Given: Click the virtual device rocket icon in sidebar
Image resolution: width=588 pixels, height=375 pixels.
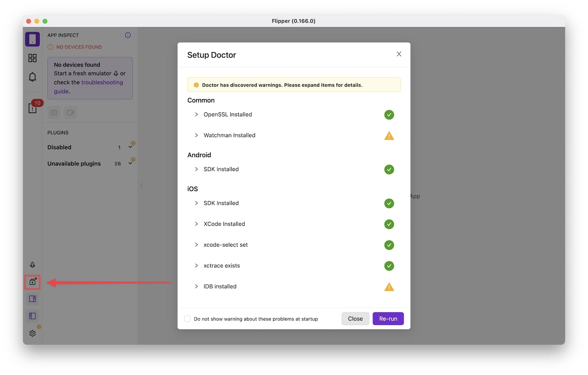Looking at the screenshot, I should coord(32,265).
